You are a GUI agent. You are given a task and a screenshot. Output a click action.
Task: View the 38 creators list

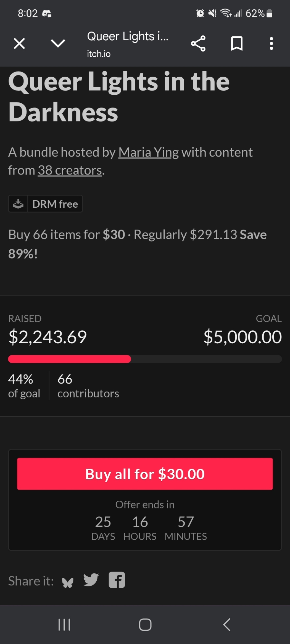[70, 170]
